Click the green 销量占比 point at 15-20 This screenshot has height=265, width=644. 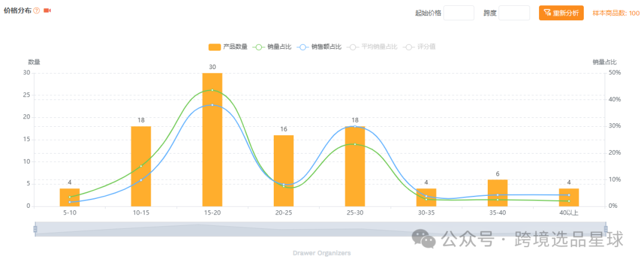[212, 90]
